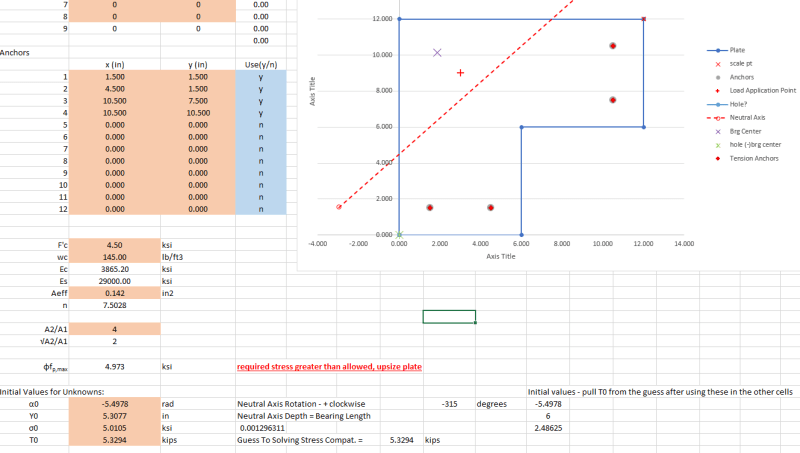Image resolution: width=800 pixels, height=453 pixels.
Task: Click the empty selected cell with green border
Action: click(449, 317)
